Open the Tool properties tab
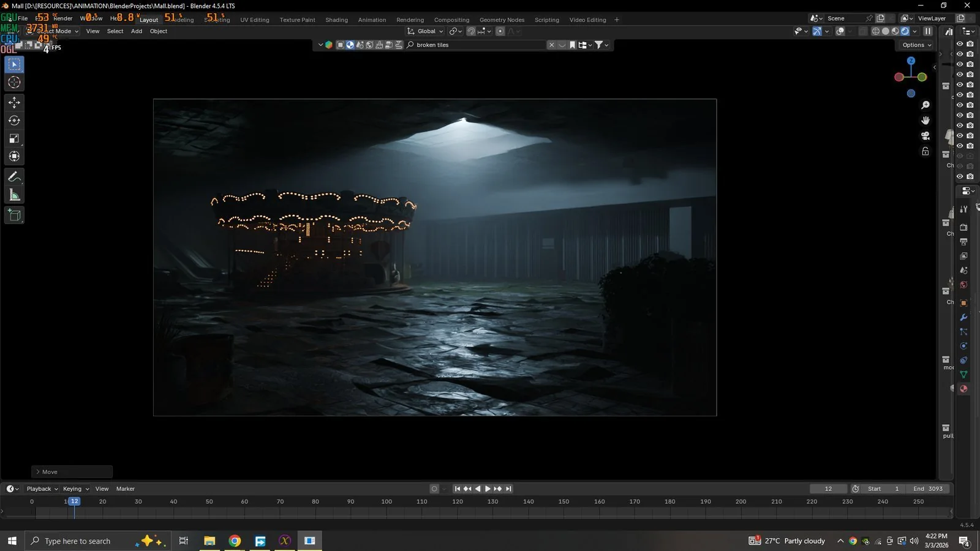This screenshot has height=551, width=980. [963, 209]
